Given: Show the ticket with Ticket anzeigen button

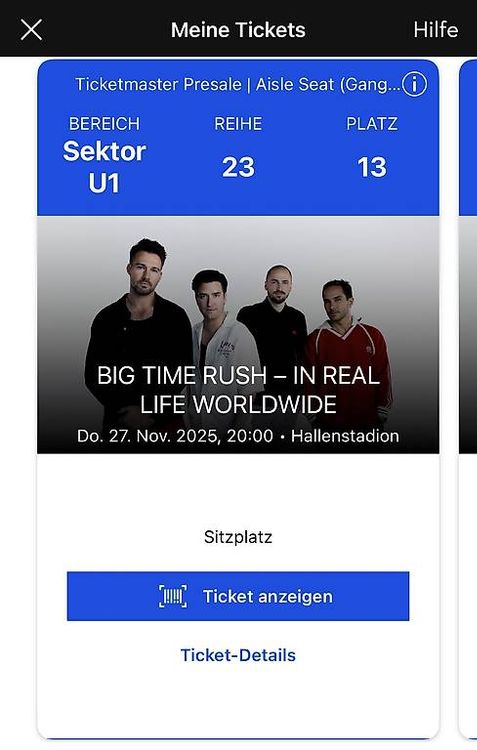Looking at the screenshot, I should click(x=238, y=596).
